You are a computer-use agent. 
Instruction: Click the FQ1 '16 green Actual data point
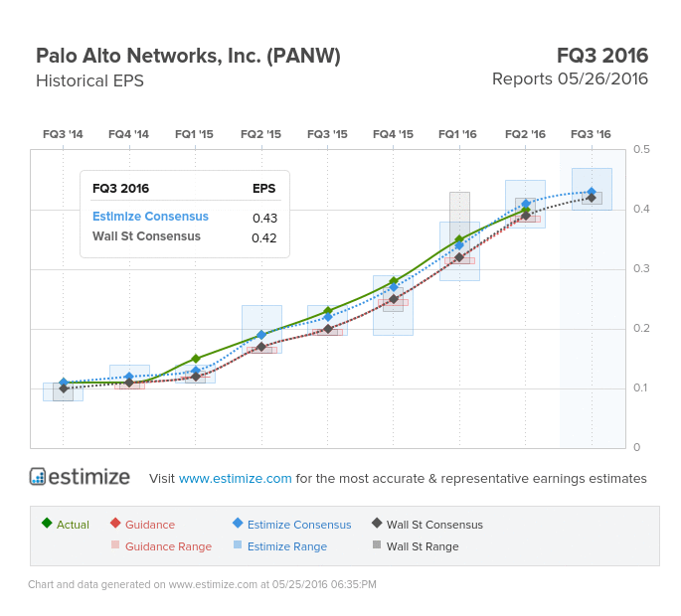[459, 239]
